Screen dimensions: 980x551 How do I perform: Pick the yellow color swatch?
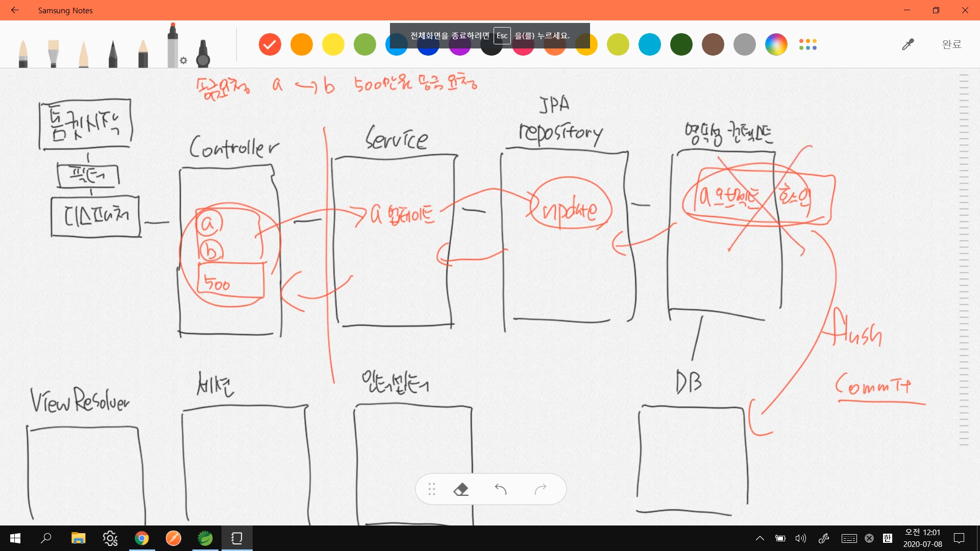click(333, 44)
